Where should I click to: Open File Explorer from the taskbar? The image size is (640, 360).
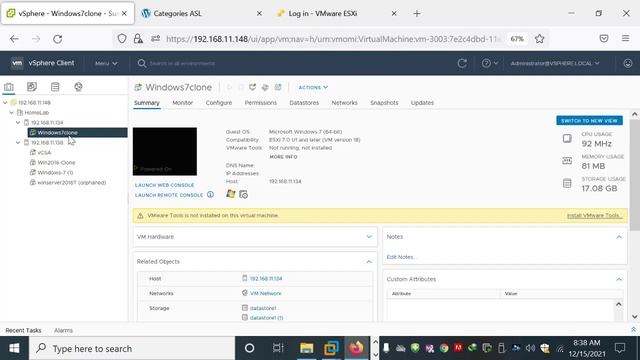click(307, 348)
